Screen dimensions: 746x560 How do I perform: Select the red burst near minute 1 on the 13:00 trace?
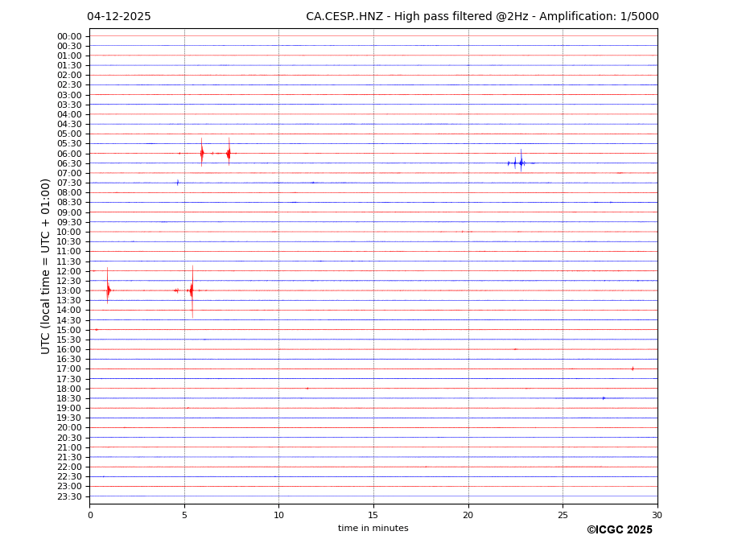[108, 290]
